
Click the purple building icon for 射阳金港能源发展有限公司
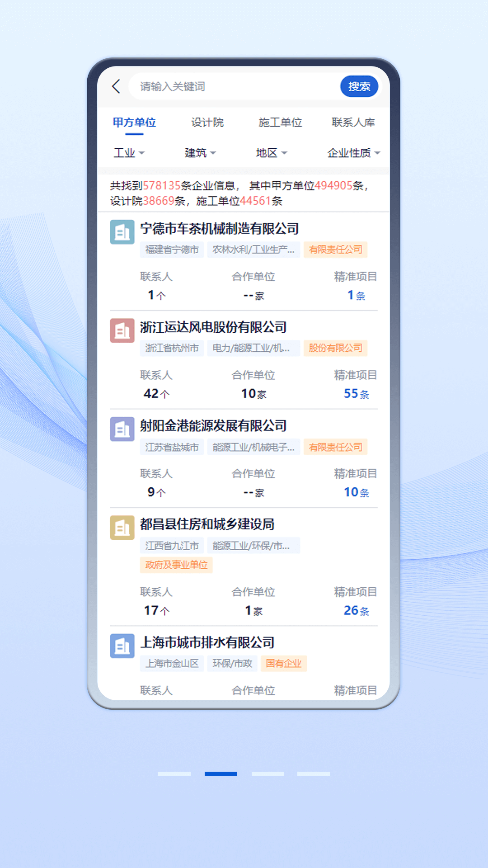(122, 429)
